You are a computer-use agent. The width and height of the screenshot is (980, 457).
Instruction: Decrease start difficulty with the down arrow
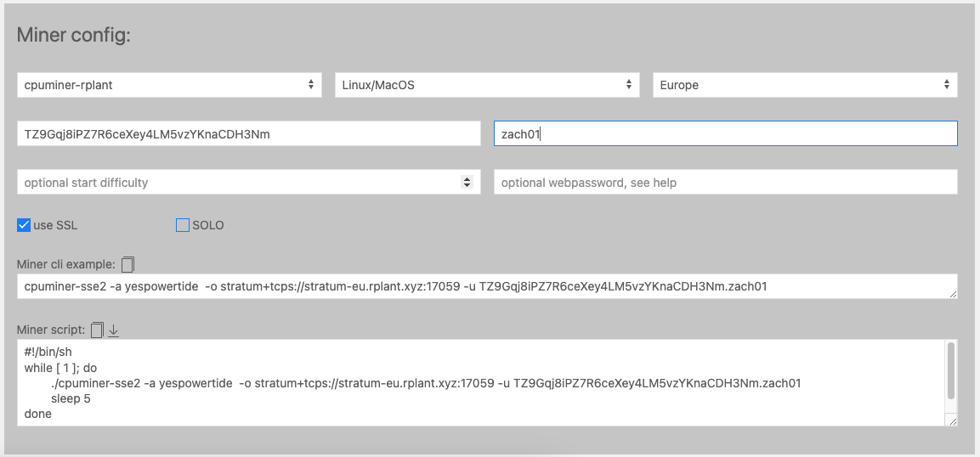pyautogui.click(x=466, y=185)
